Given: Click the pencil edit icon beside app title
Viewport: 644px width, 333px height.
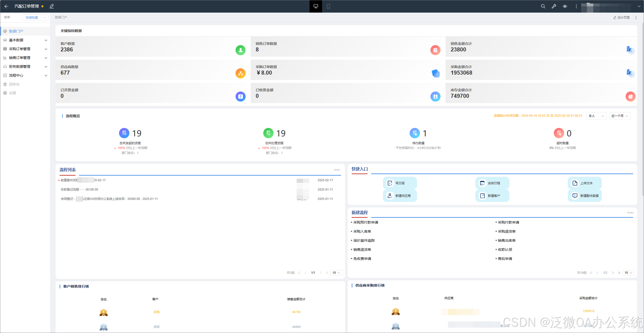Looking at the screenshot, I should 52,6.
